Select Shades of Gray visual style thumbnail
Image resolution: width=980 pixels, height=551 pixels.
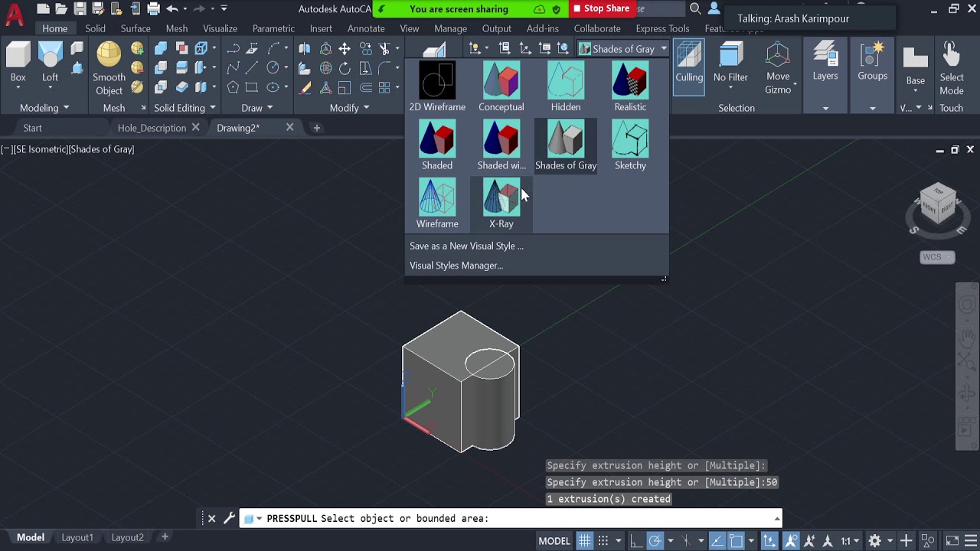566,145
